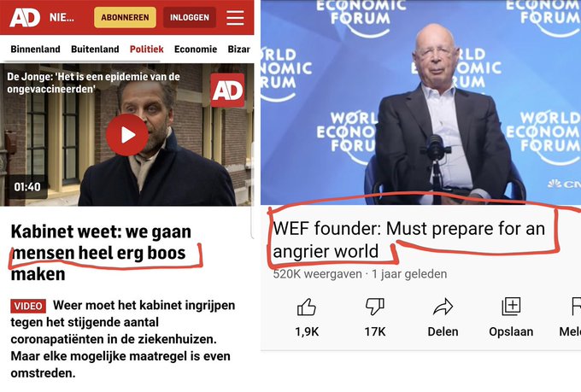Open the Buitenland tab

pos(95,50)
